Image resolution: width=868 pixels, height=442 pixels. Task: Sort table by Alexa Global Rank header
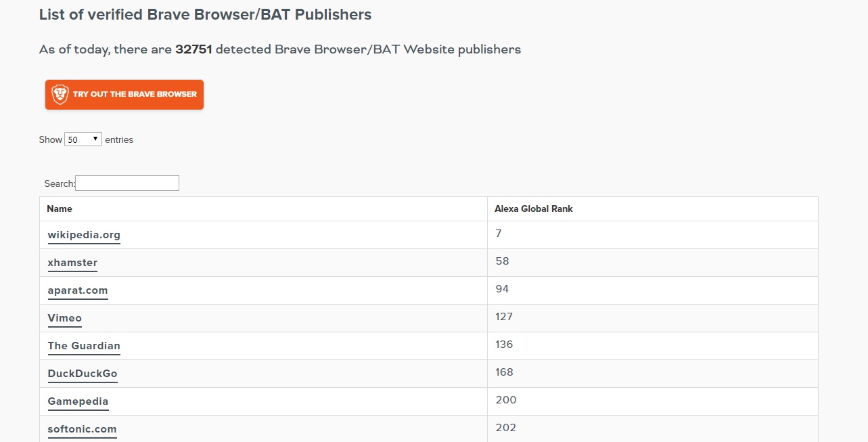click(652, 208)
